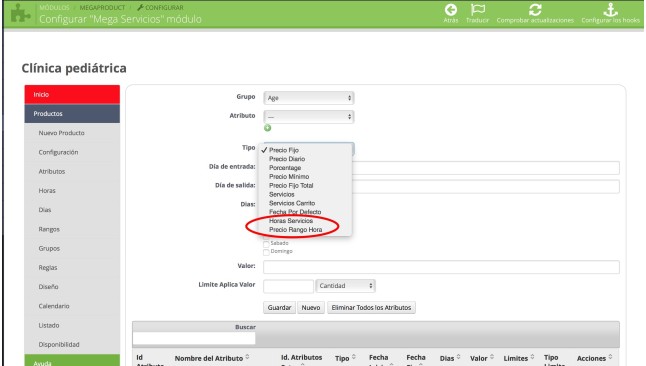
Task: Open Nuevo Producto in sidebar
Action: [72, 133]
